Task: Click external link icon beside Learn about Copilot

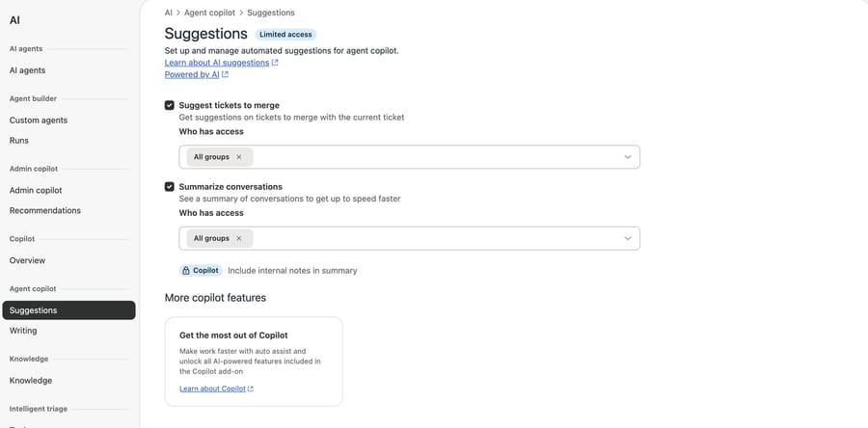Action: (250, 388)
